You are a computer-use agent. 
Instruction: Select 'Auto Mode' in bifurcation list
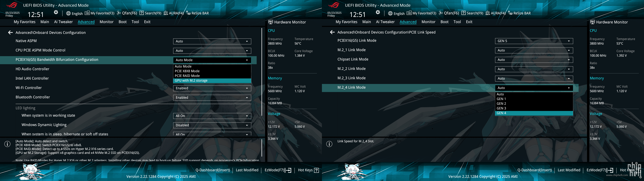point(212,66)
